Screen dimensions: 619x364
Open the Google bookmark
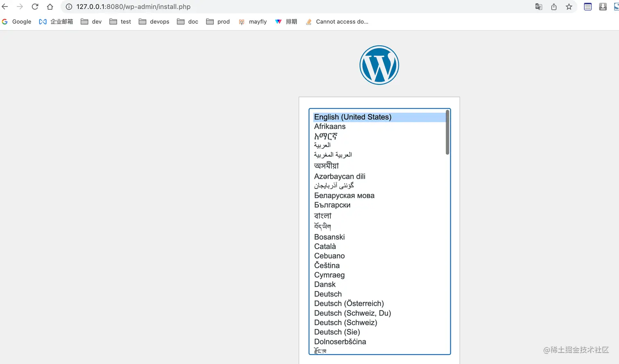pyautogui.click(x=17, y=22)
